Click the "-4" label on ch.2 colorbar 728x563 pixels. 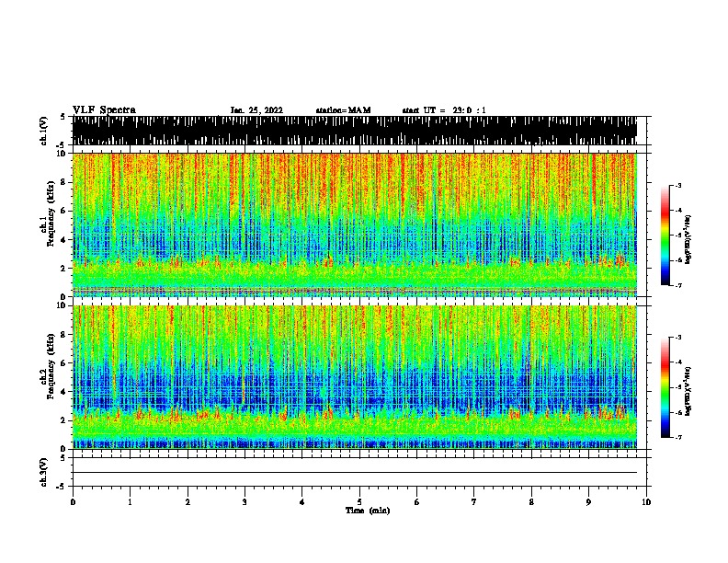click(x=678, y=362)
